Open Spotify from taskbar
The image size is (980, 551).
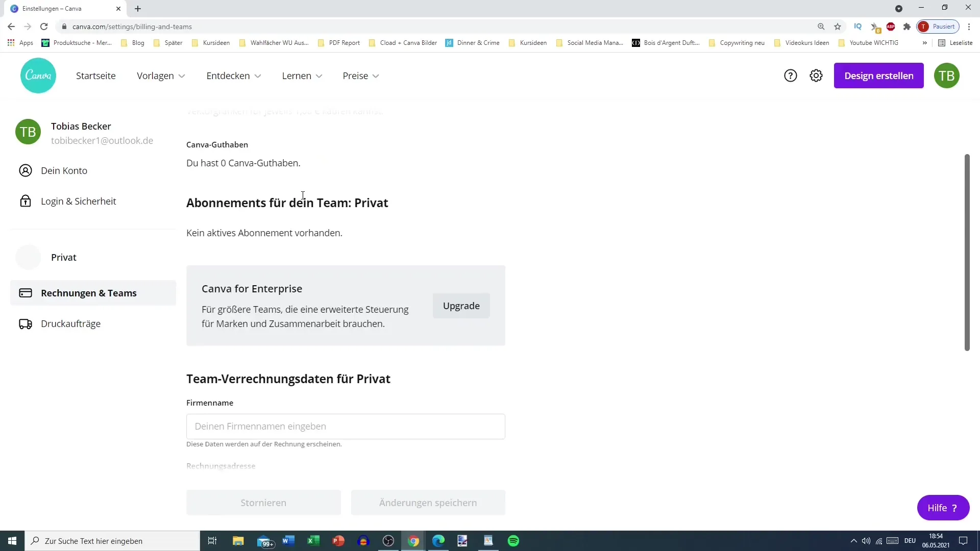pyautogui.click(x=513, y=541)
